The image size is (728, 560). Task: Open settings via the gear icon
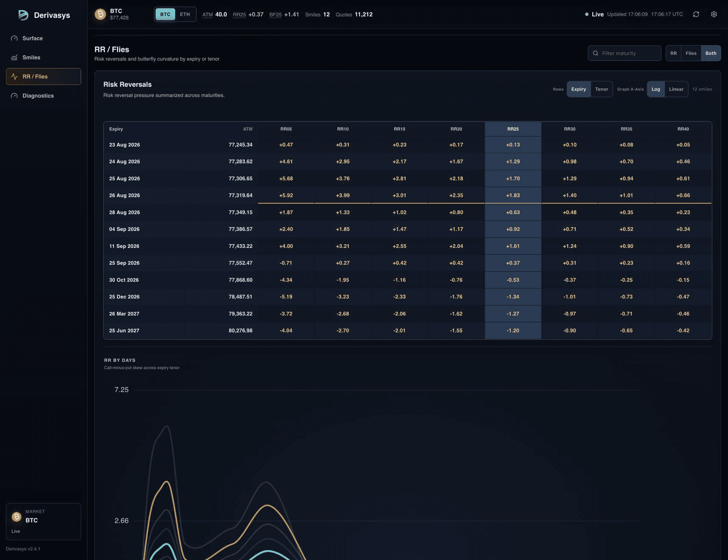point(714,14)
